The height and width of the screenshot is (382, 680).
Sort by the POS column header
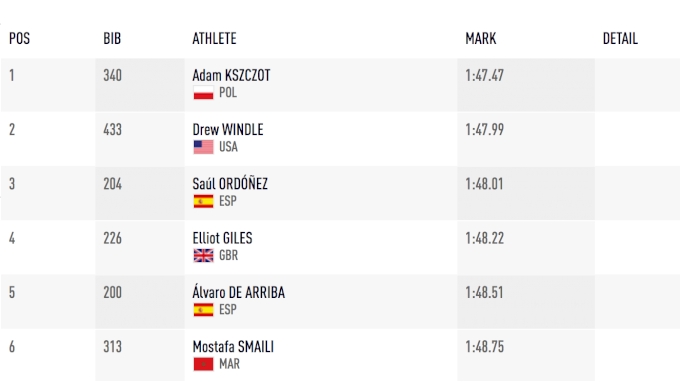pos(20,39)
